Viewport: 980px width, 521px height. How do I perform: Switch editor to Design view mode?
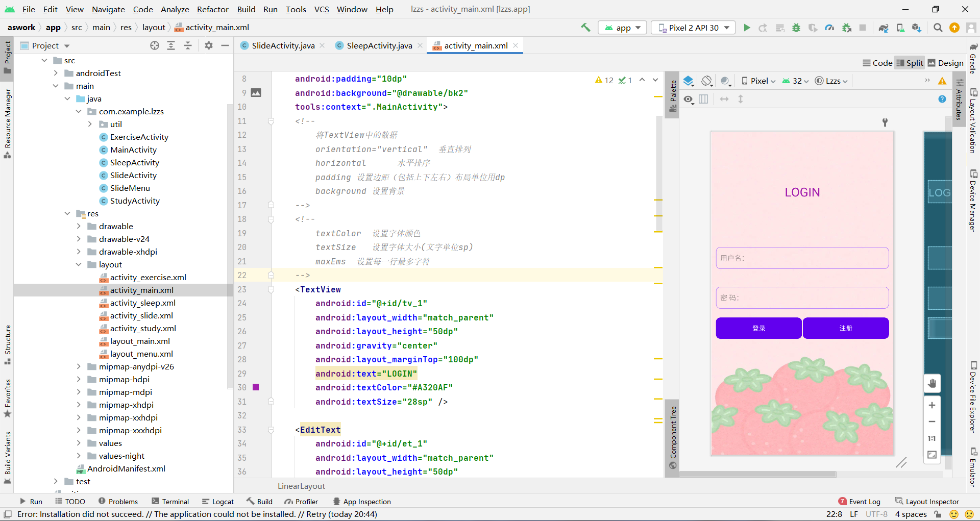click(x=945, y=63)
